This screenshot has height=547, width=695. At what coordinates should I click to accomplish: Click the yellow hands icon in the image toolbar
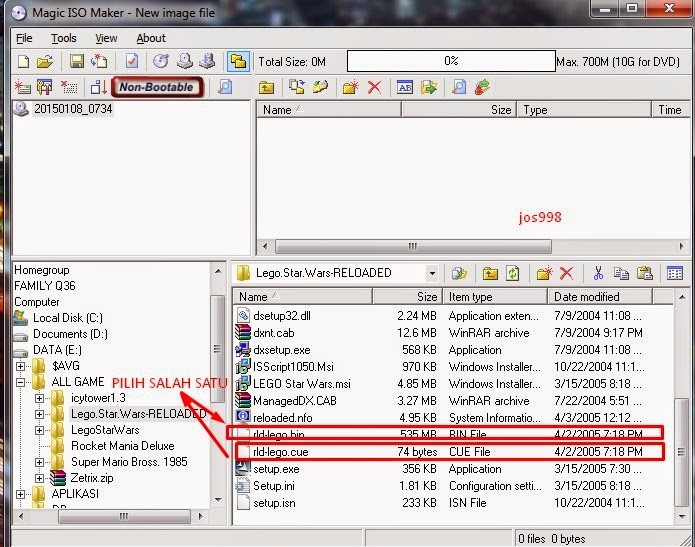(320, 87)
